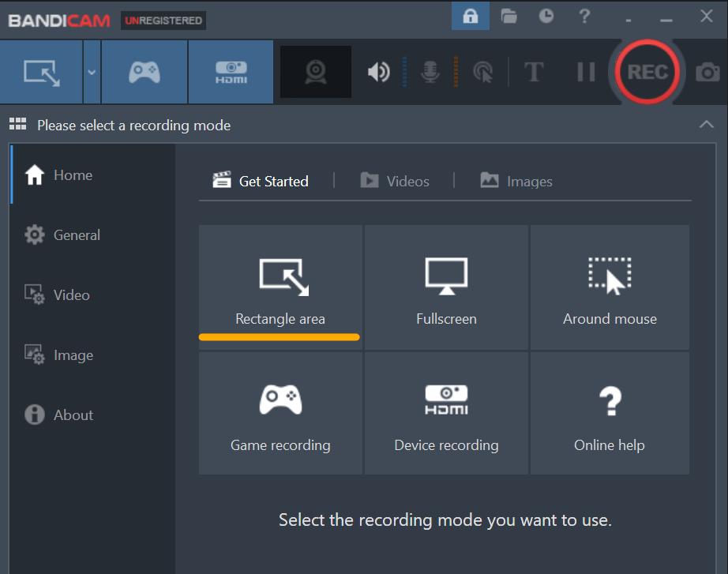Open the screen recording mode dropdown arrow

(x=92, y=72)
